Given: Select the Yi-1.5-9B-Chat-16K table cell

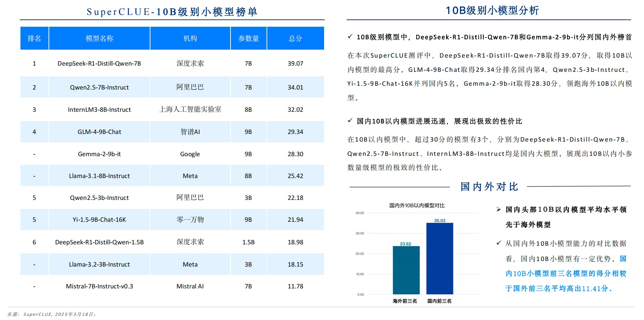Looking at the screenshot, I should coord(99,220).
